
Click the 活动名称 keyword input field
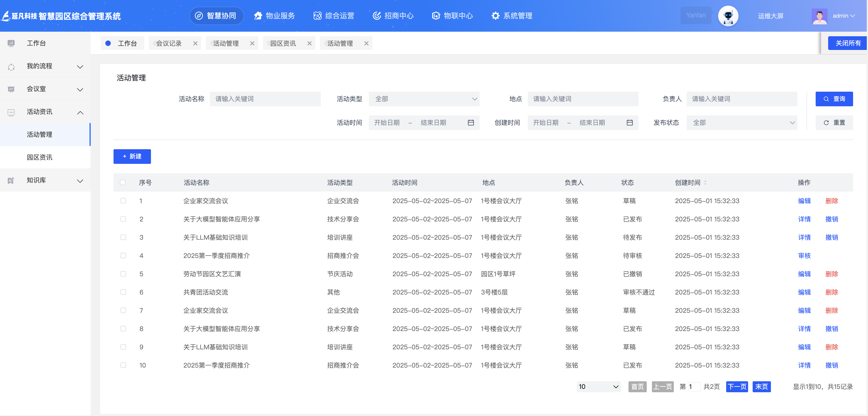coord(265,99)
